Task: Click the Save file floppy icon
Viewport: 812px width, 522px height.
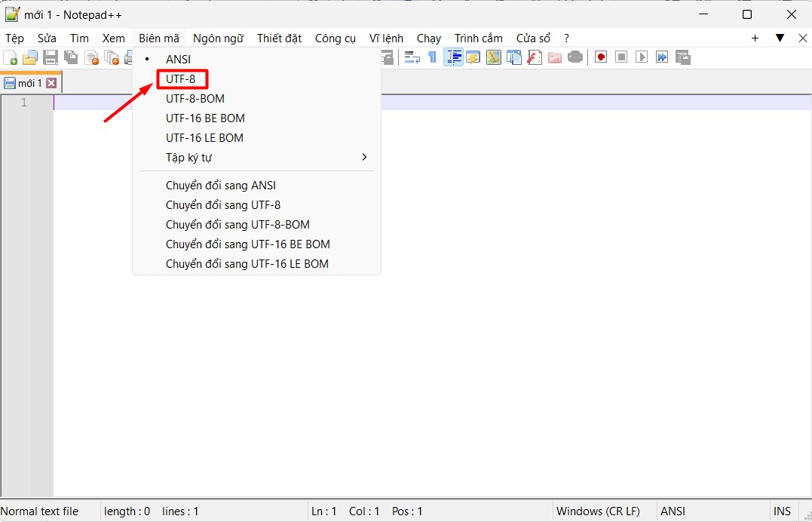Action: [x=51, y=57]
